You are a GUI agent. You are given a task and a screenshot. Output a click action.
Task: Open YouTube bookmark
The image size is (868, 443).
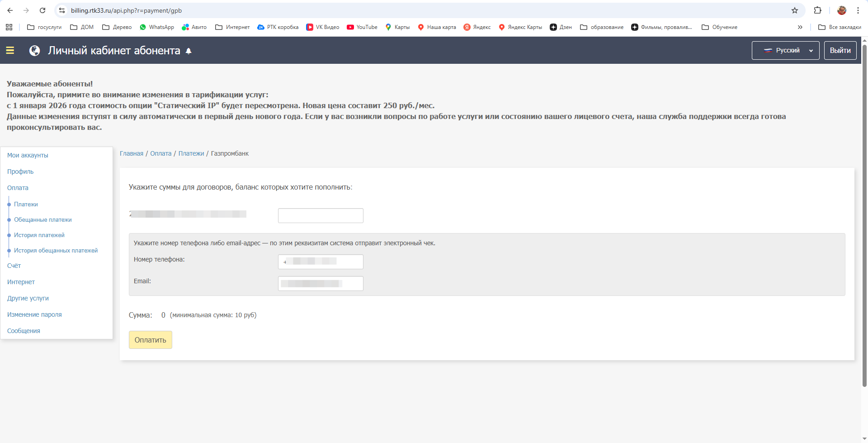pos(362,27)
